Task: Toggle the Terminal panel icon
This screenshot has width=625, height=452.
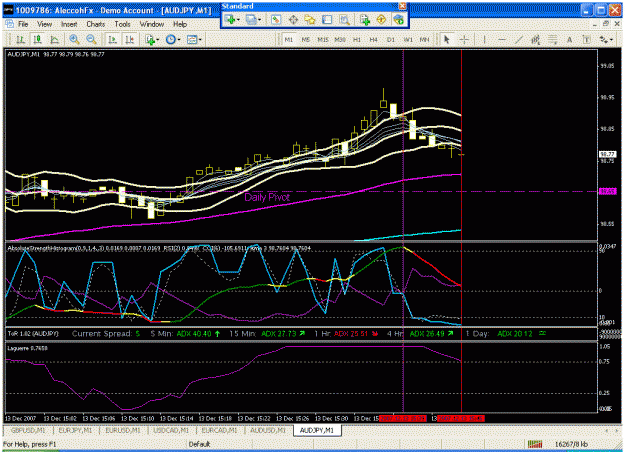Action: coord(327,20)
